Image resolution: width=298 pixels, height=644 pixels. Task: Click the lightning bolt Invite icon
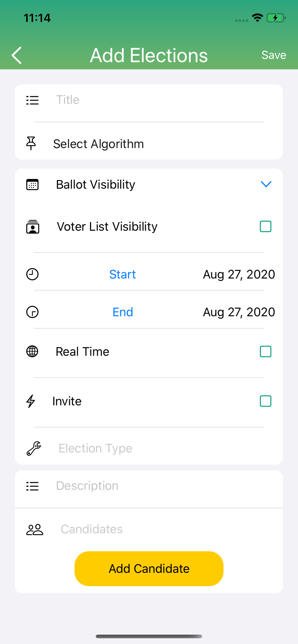click(x=31, y=401)
